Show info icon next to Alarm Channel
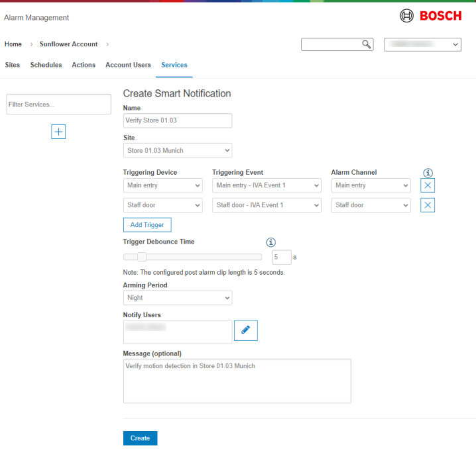The height and width of the screenshot is (449, 476). tap(428, 172)
